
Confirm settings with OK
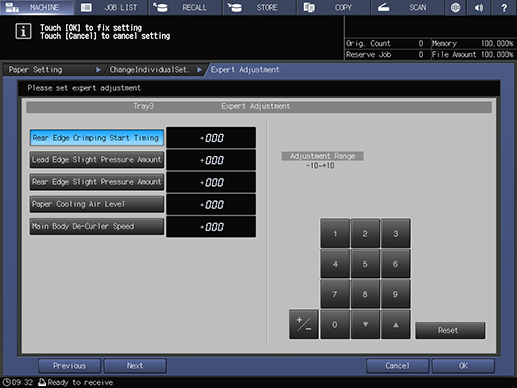coord(463,366)
